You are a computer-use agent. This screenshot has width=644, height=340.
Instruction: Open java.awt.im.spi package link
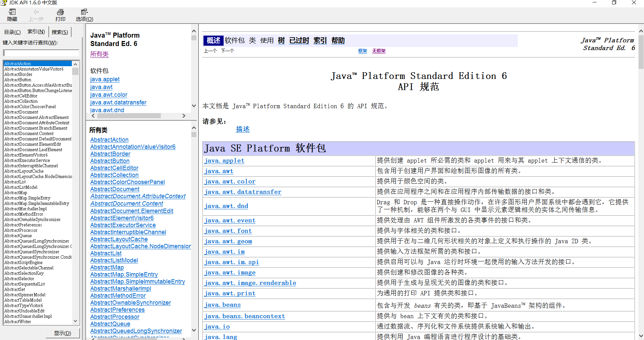click(x=232, y=262)
